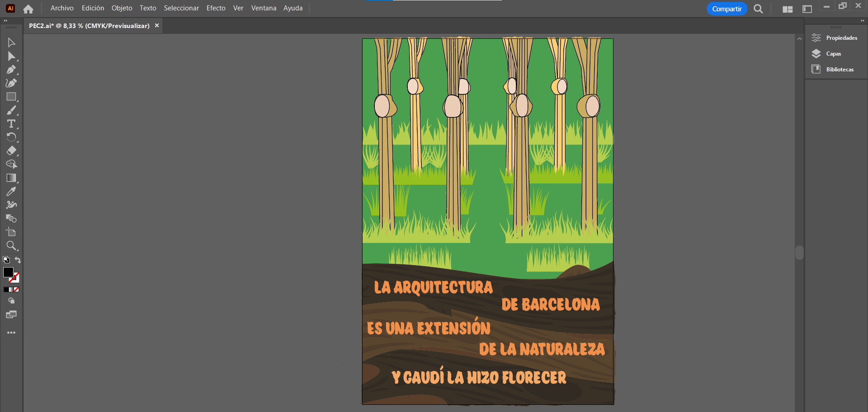Screen dimensions: 868x412
Task: Select the Direct Selection tool
Action: click(11, 56)
